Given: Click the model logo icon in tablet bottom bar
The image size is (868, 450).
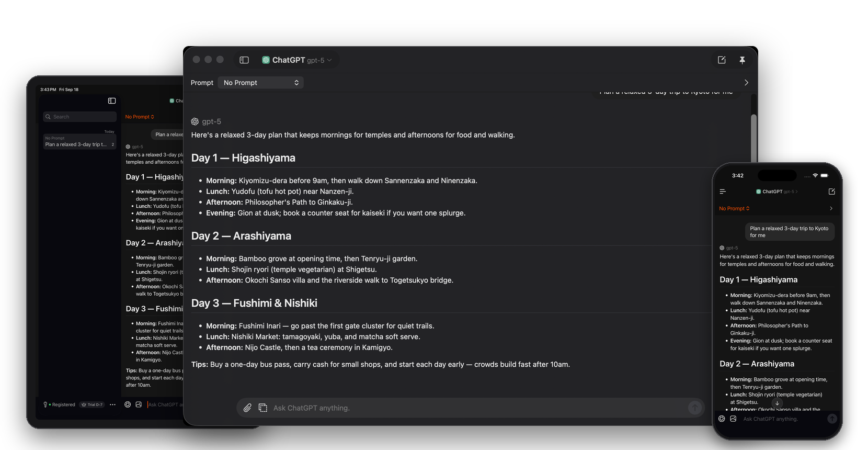Looking at the screenshot, I should [128, 404].
